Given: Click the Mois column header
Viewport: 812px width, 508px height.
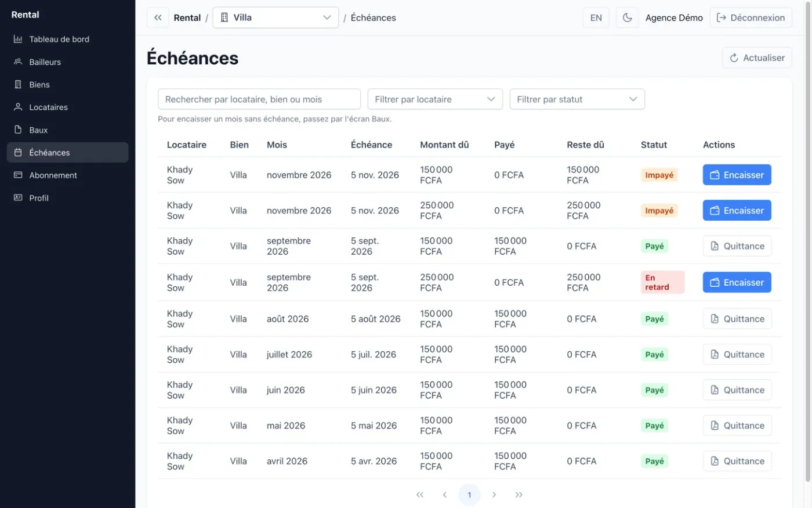Looking at the screenshot, I should click(277, 145).
